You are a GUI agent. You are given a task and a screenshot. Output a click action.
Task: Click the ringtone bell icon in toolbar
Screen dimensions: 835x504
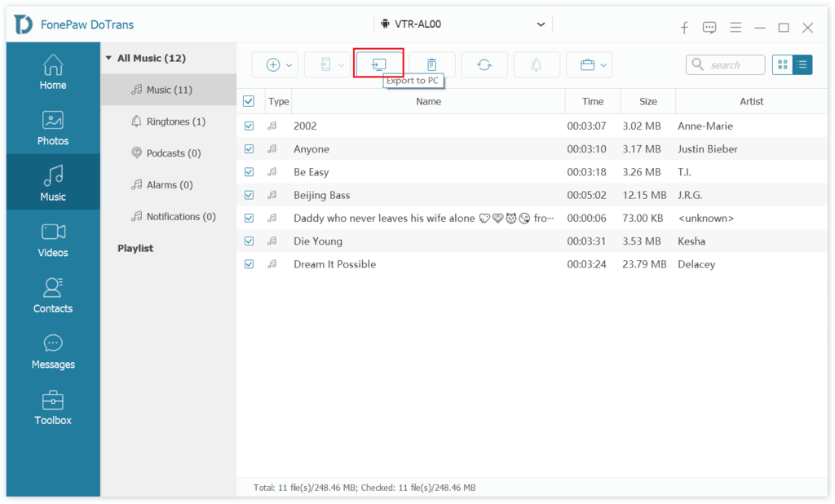click(x=537, y=65)
